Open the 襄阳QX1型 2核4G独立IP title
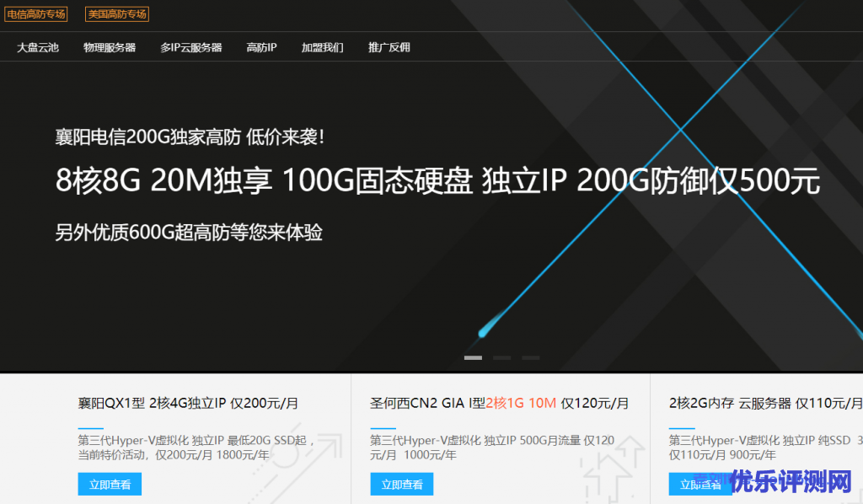The image size is (863, 504). coord(188,403)
